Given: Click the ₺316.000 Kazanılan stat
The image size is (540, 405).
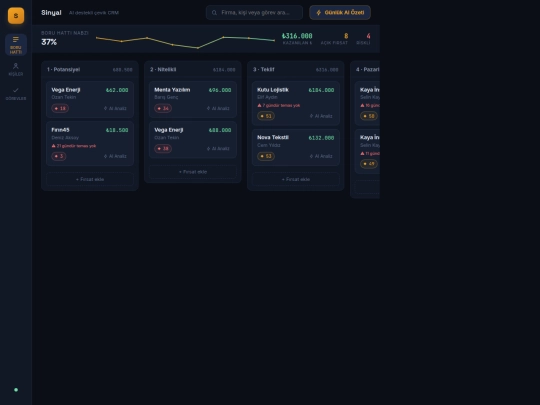Looking at the screenshot, I should point(297,39).
